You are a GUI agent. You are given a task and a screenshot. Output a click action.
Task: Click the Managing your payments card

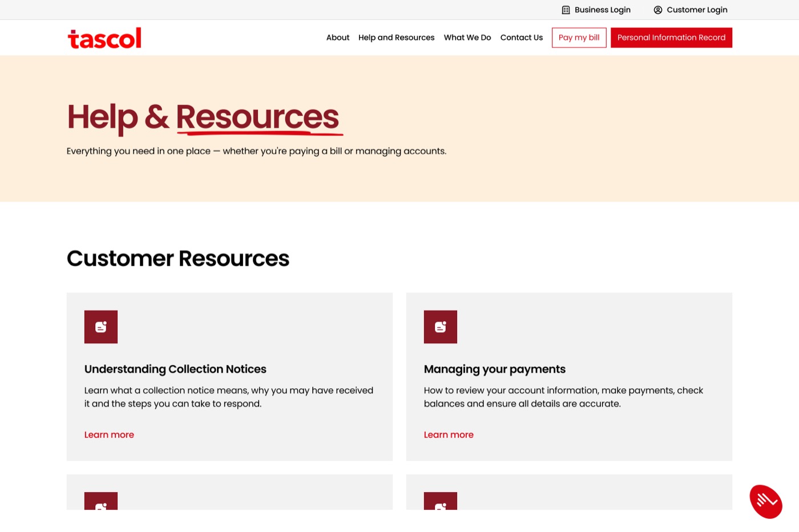point(568,376)
